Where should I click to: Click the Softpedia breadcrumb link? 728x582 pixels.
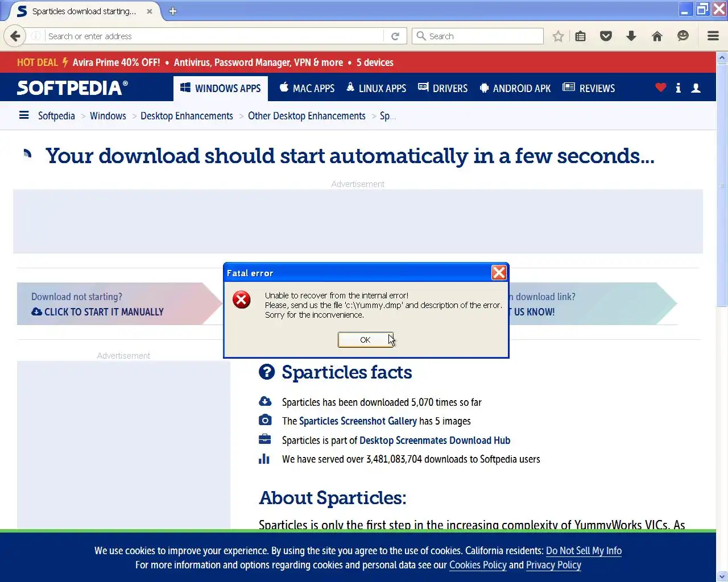(56, 116)
